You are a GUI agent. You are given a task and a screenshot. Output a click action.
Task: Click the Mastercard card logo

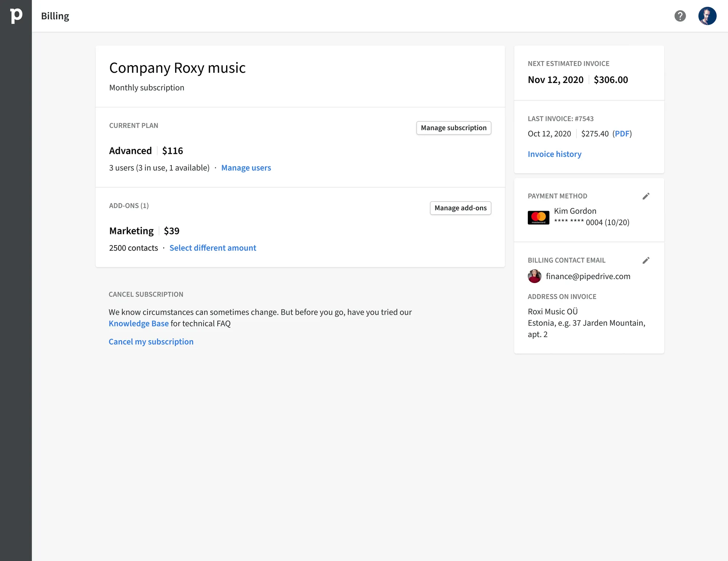click(x=538, y=218)
